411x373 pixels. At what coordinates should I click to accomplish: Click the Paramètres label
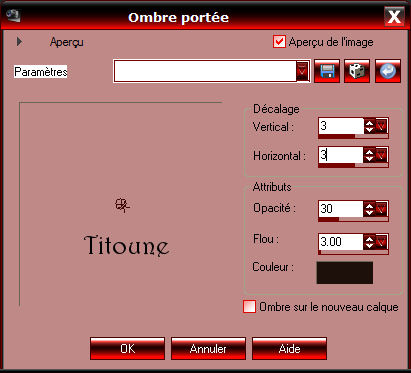(x=41, y=71)
